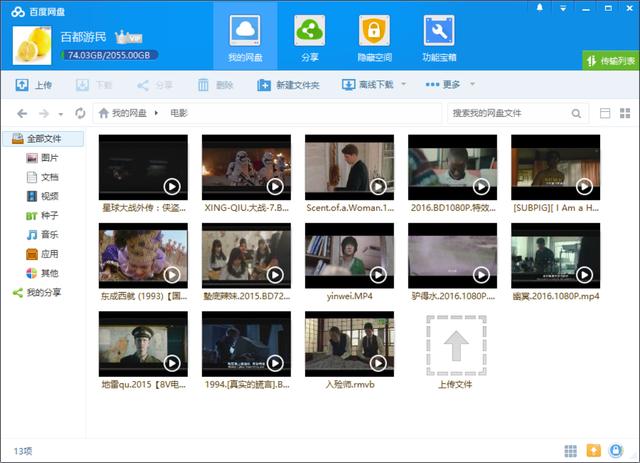Open the 传输列表 panel

[611, 61]
